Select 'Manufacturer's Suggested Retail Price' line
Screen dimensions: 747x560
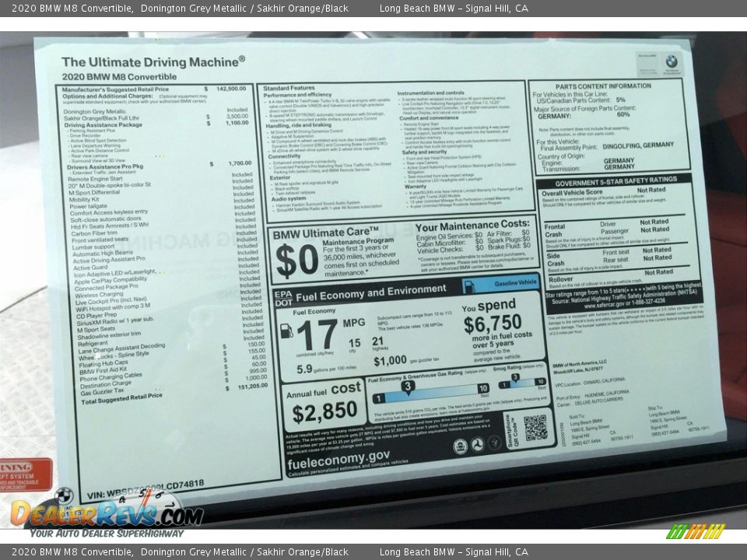coord(115,89)
